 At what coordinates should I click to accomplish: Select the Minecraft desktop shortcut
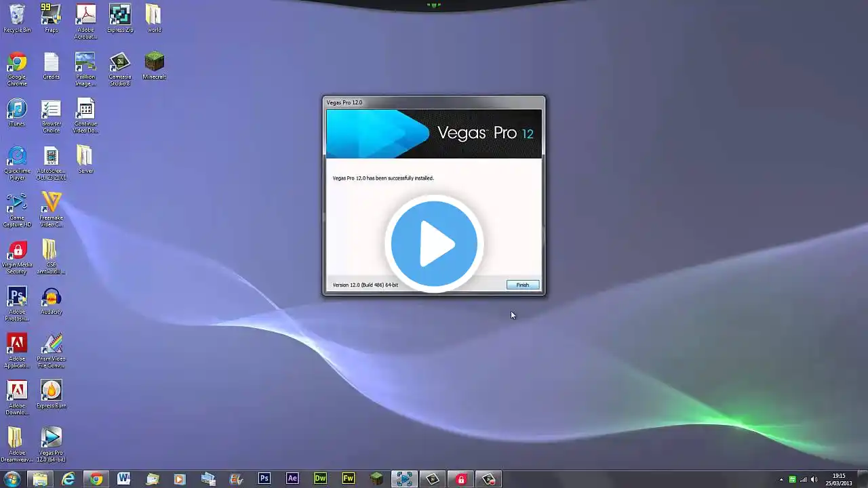155,66
